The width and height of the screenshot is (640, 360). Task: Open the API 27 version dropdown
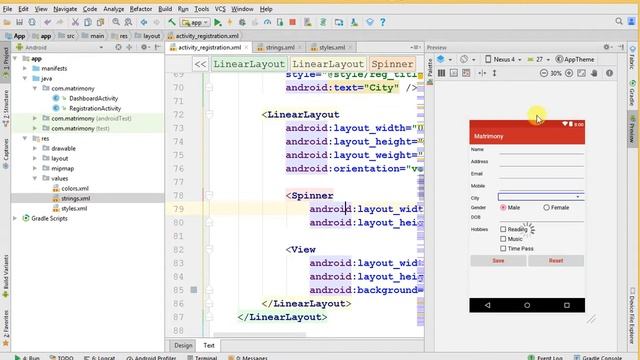(x=539, y=60)
